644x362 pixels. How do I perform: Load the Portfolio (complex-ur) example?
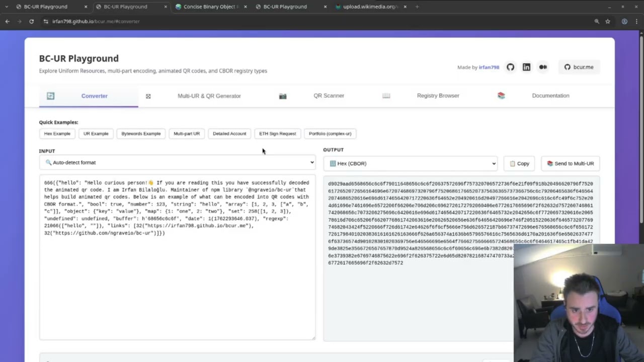(x=330, y=134)
